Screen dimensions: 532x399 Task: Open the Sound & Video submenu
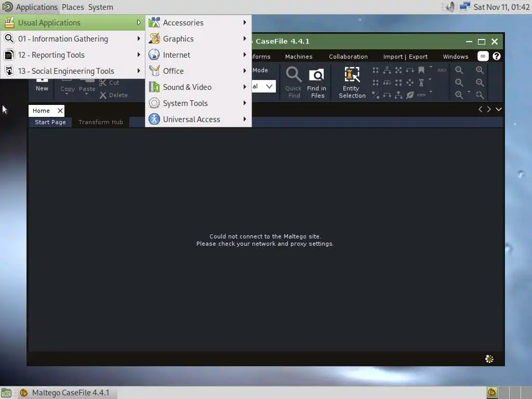(198, 87)
